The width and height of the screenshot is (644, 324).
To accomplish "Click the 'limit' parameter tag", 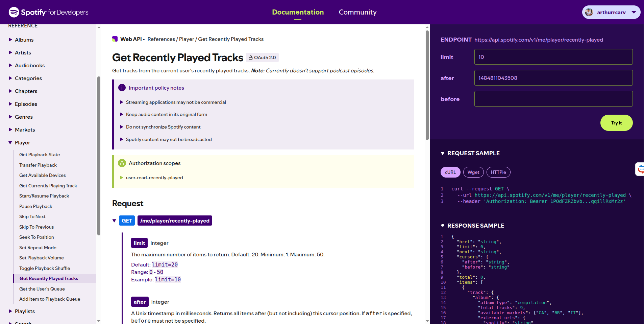I will click(x=139, y=243).
